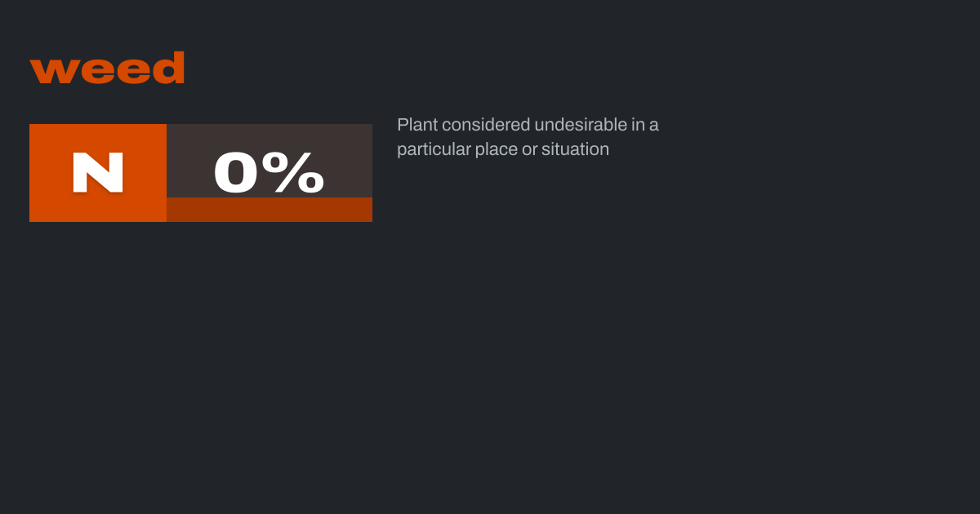Click the letter "d" in weed title

[x=167, y=69]
